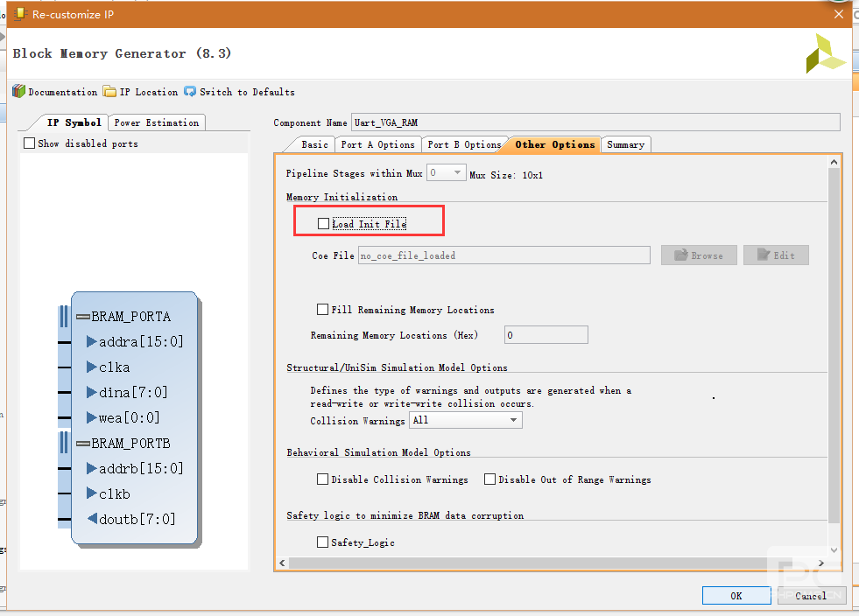This screenshot has height=616, width=859.
Task: Click the horizontal scrollbar left arrow
Action: [282, 563]
